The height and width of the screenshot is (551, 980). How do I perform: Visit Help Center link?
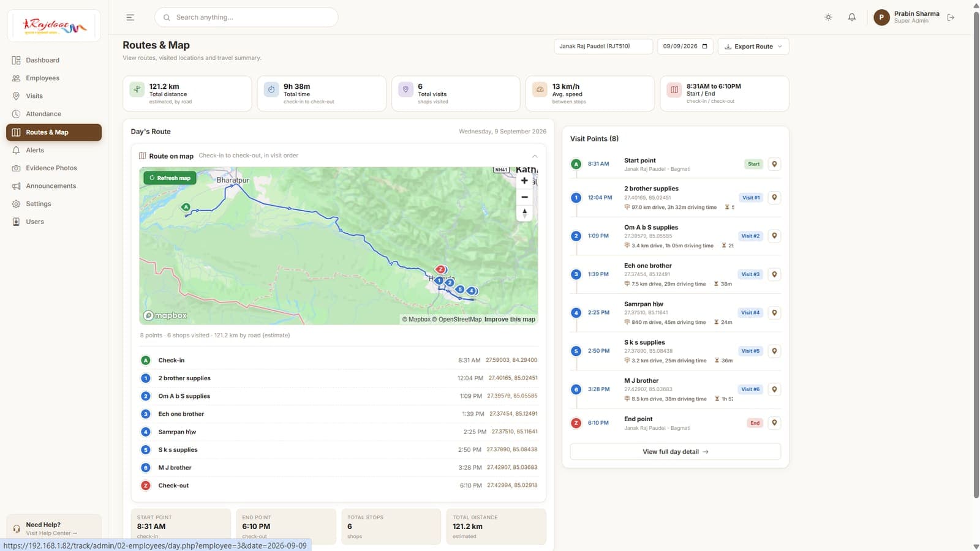pyautogui.click(x=51, y=533)
